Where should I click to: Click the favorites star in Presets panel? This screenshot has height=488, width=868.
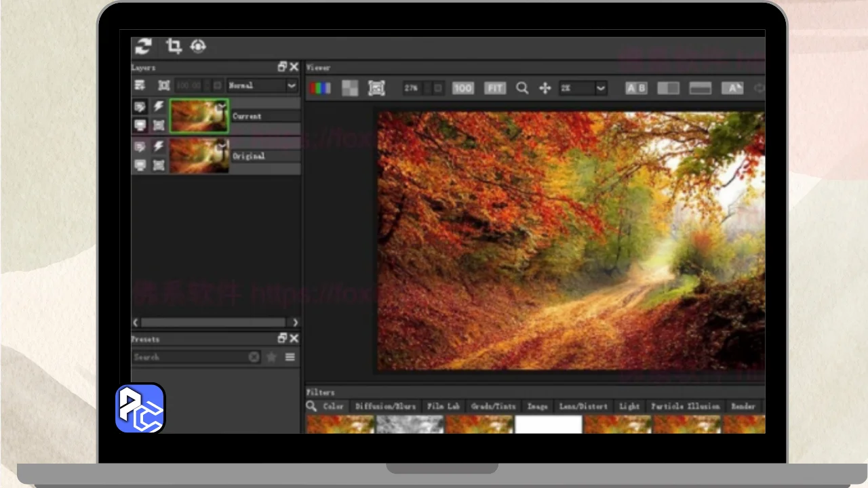pos(271,357)
